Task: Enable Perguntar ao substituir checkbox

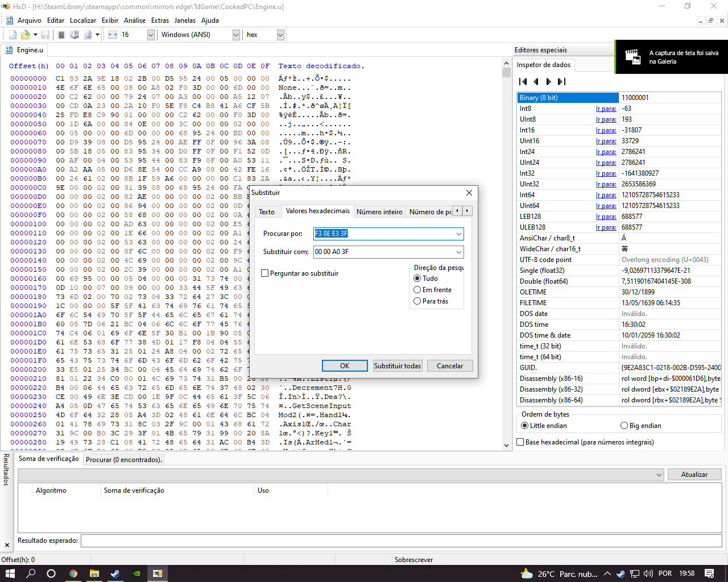Action: click(x=264, y=273)
